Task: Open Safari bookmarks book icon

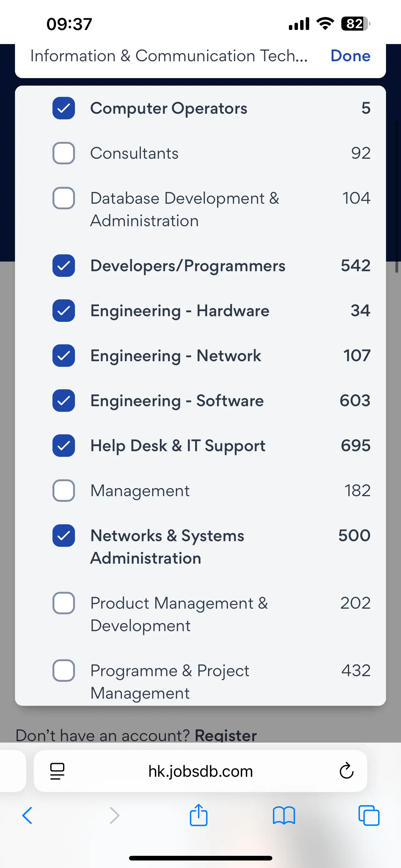Action: tap(284, 816)
